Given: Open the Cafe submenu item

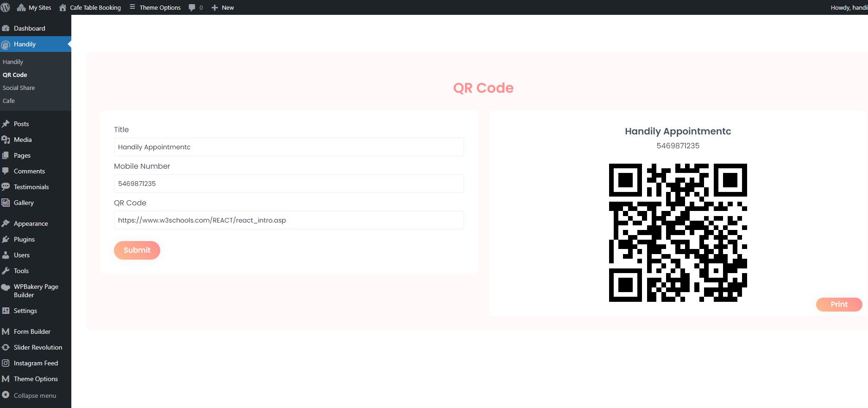Looking at the screenshot, I should coord(9,101).
